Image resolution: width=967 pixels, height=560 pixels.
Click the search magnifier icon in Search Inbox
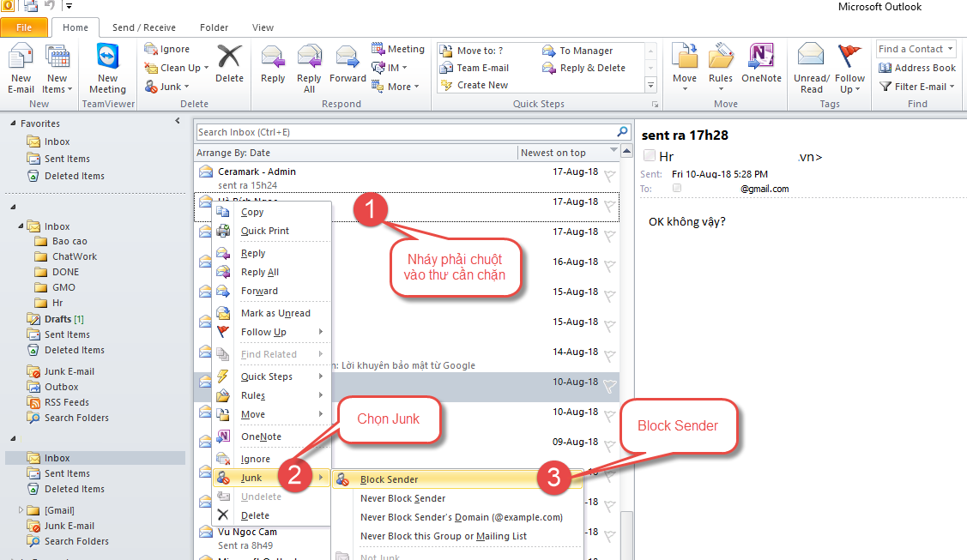[622, 132]
